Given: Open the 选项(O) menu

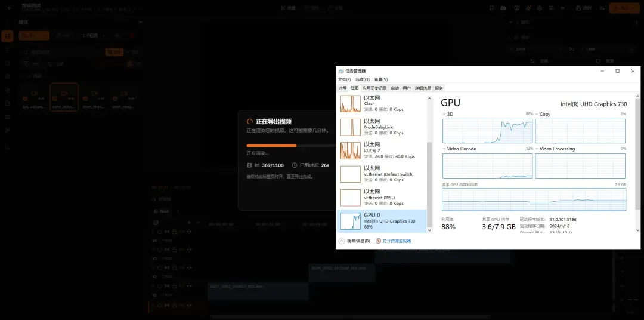Looking at the screenshot, I should click(x=363, y=79).
